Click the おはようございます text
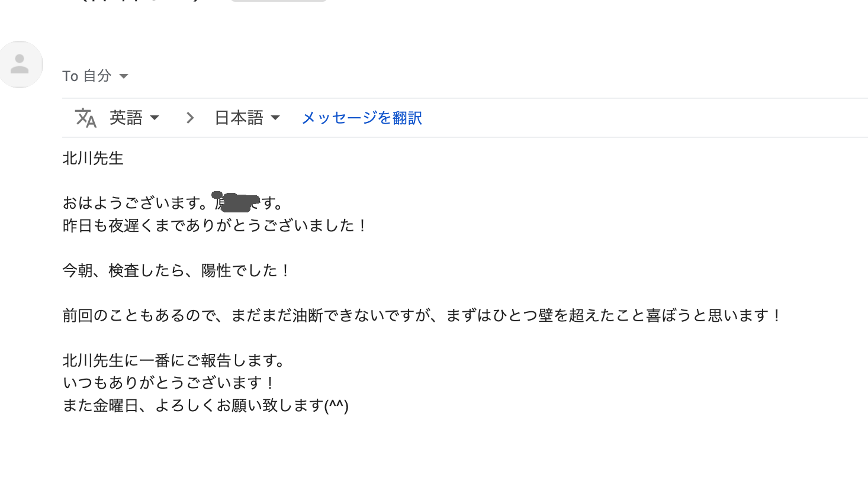This screenshot has width=868, height=481. pos(134,203)
